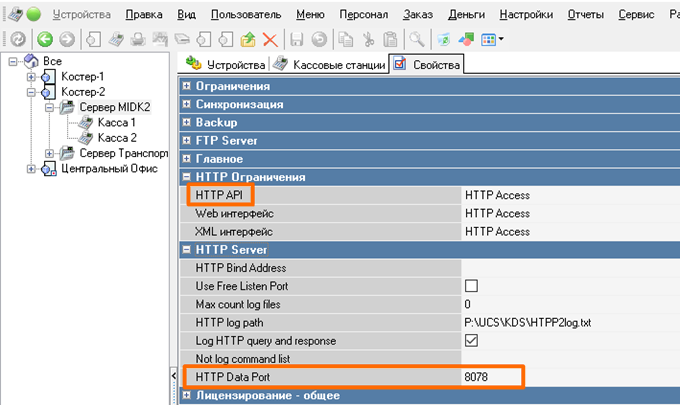This screenshot has height=405, width=680.
Task: Click the HTTP Data Port value field
Action: point(492,377)
